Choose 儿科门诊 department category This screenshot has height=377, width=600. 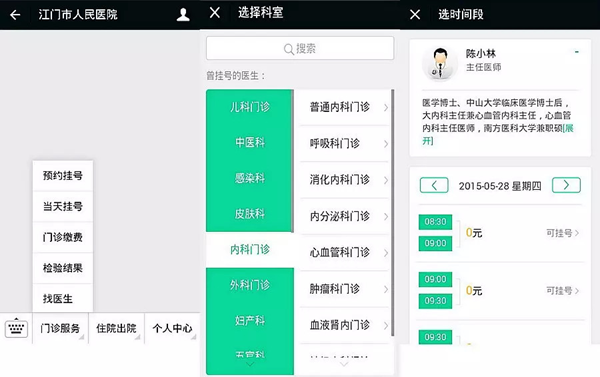pyautogui.click(x=250, y=107)
